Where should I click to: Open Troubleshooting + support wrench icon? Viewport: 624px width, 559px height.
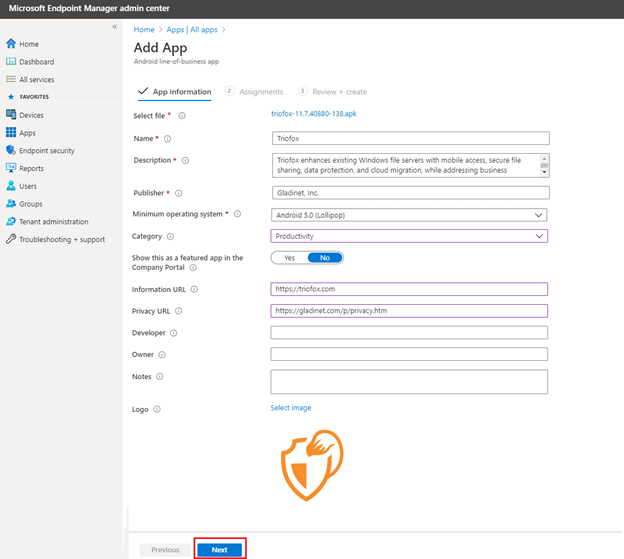point(11,239)
